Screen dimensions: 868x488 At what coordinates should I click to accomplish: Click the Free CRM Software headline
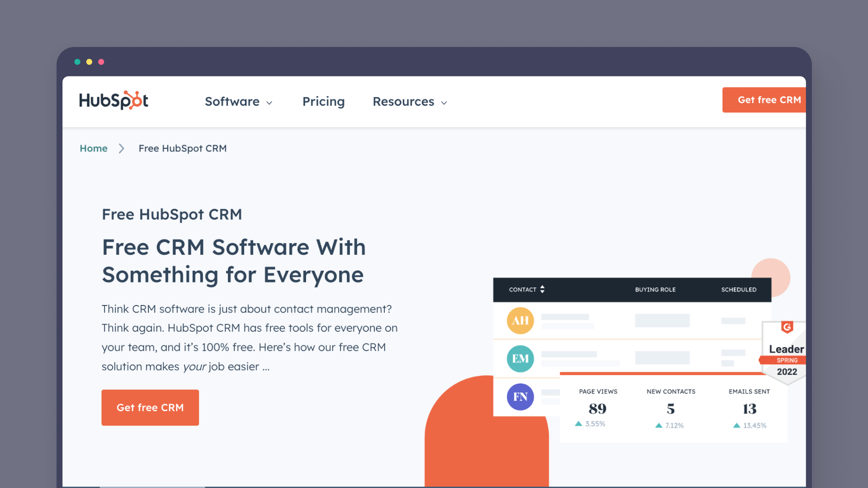pos(234,261)
